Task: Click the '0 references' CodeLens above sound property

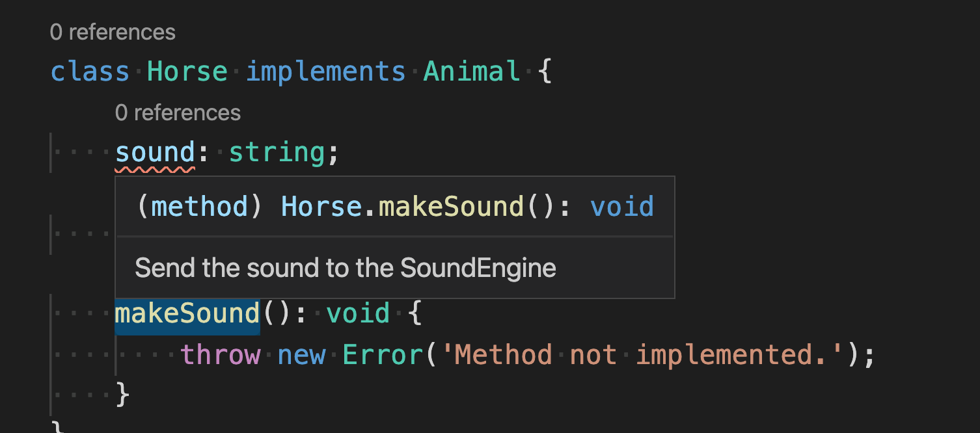Action: point(177,112)
